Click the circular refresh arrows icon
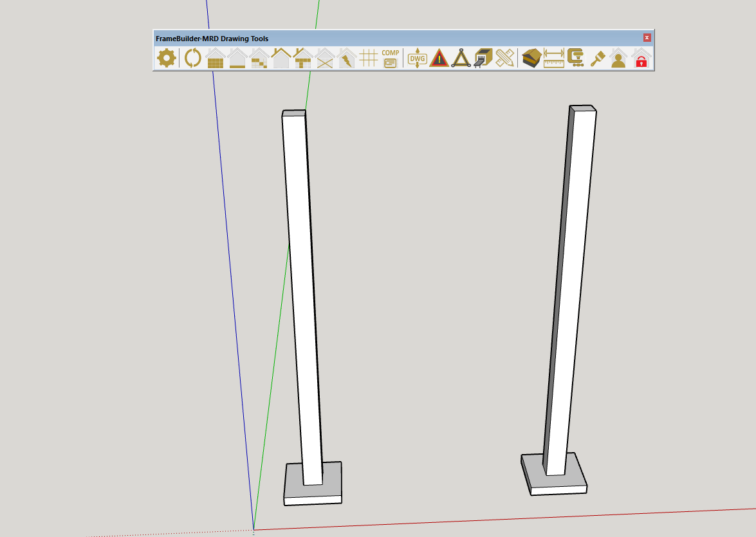 click(193, 58)
